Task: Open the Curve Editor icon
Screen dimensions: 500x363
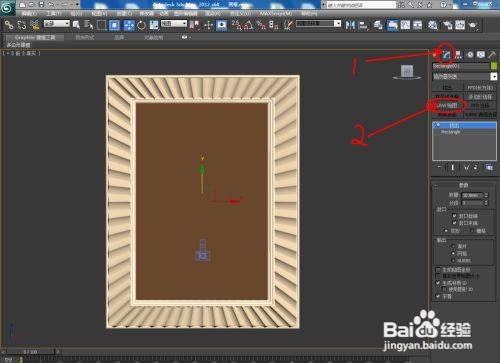Action: point(405,25)
